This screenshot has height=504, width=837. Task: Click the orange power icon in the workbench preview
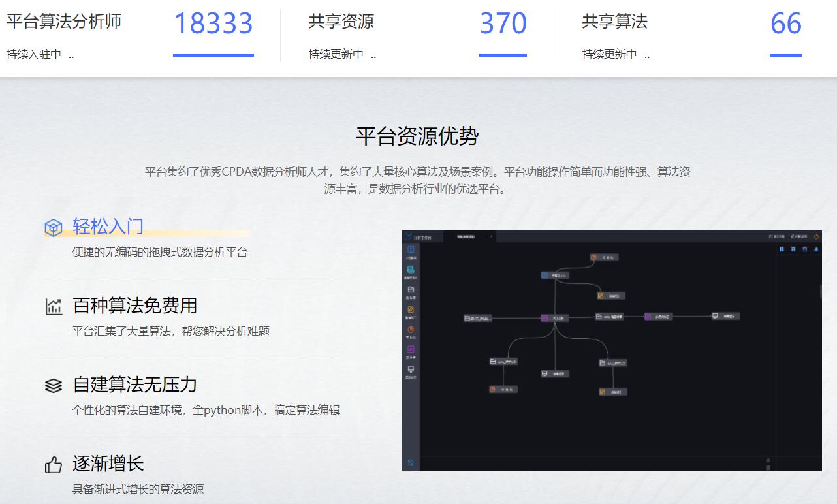coord(816,236)
